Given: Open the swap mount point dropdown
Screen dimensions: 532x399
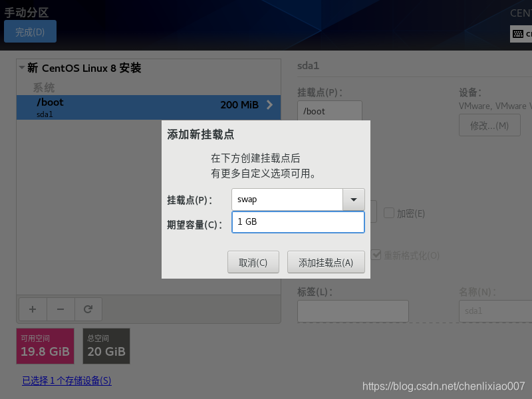Looking at the screenshot, I should pos(353,199).
